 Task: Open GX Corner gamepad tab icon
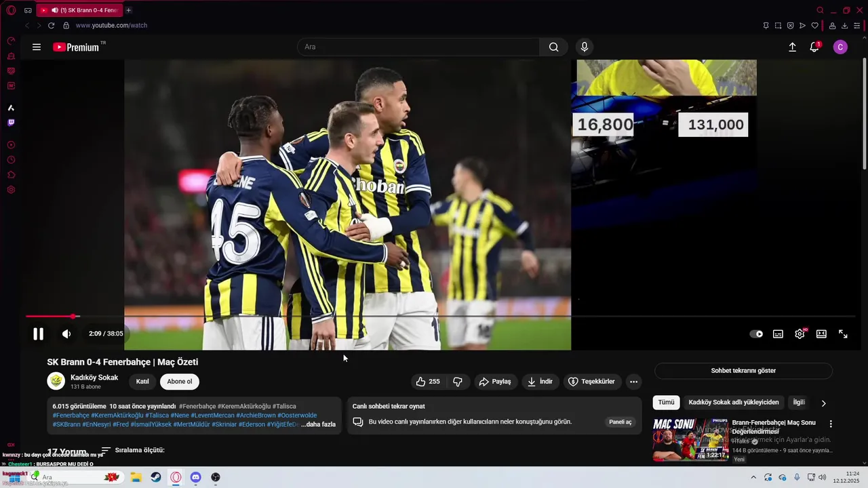coord(28,10)
